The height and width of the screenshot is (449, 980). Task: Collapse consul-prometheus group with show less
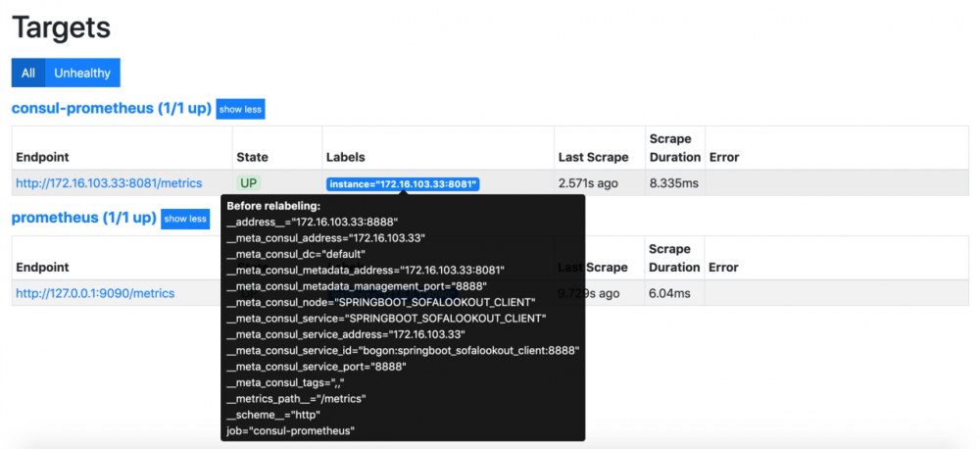click(240, 109)
